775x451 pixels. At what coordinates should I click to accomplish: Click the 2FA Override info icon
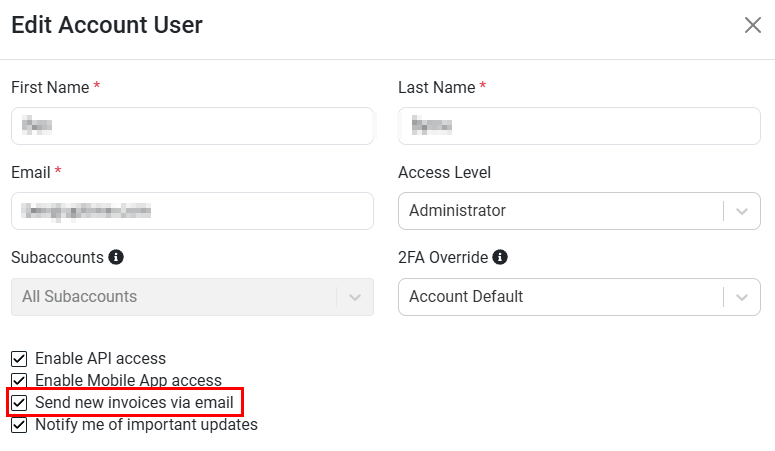(500, 257)
